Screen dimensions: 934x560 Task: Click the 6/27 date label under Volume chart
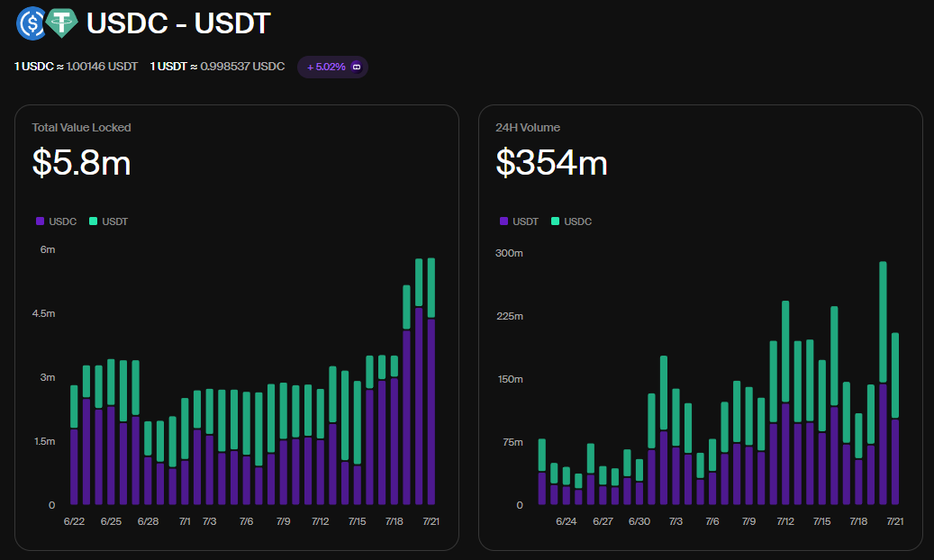603,521
